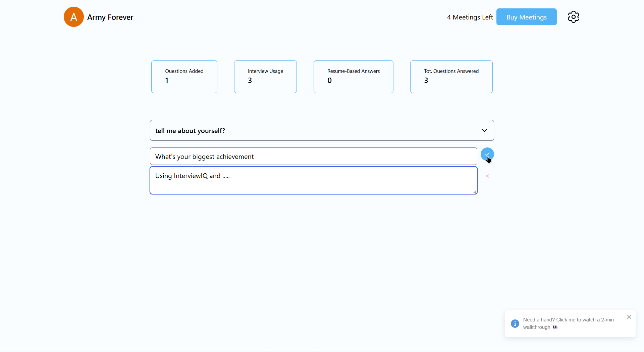Viewport: 644px width, 352px height.
Task: Delete the answer using the red X icon
Action: click(x=487, y=176)
